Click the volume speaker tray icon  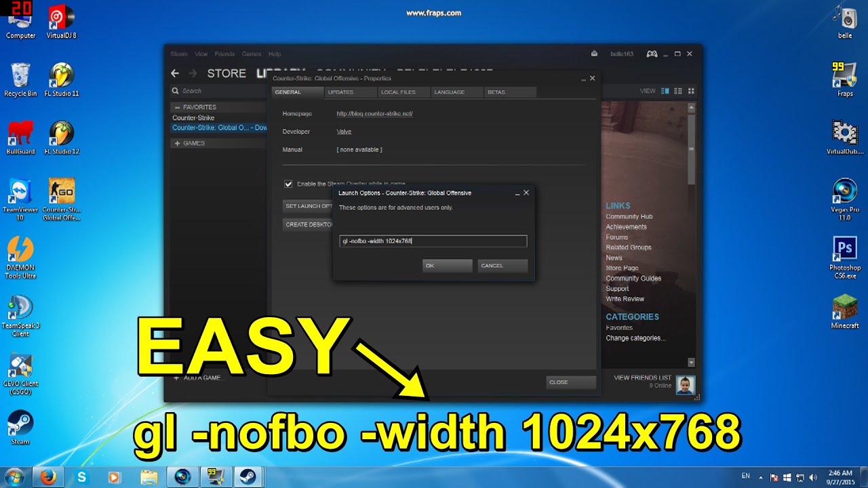tap(812, 477)
